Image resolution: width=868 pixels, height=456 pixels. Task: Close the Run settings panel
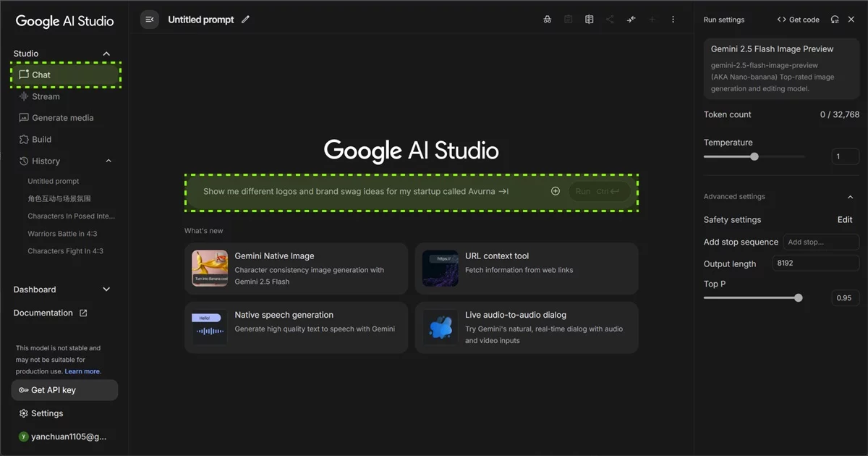851,20
